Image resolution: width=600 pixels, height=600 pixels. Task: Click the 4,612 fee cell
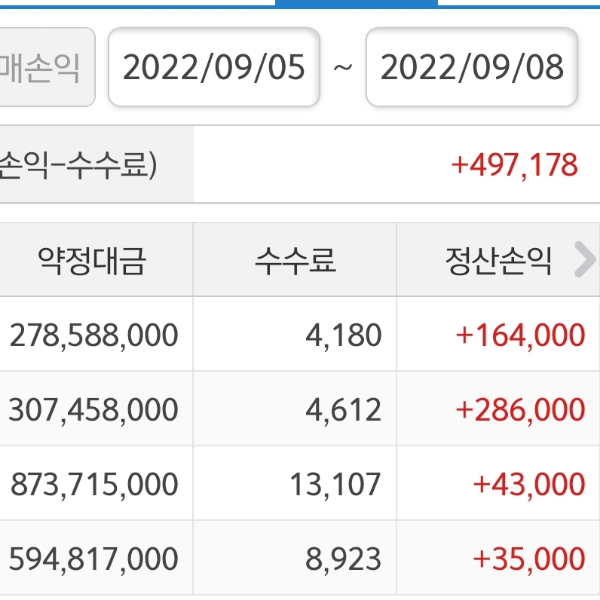click(343, 409)
